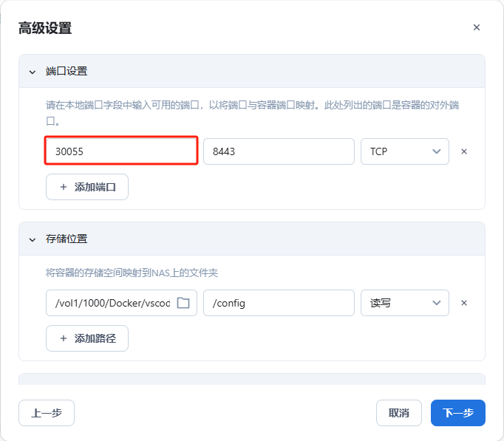The width and height of the screenshot is (504, 441).
Task: Close the 高级设置 dialog
Action: pyautogui.click(x=477, y=27)
